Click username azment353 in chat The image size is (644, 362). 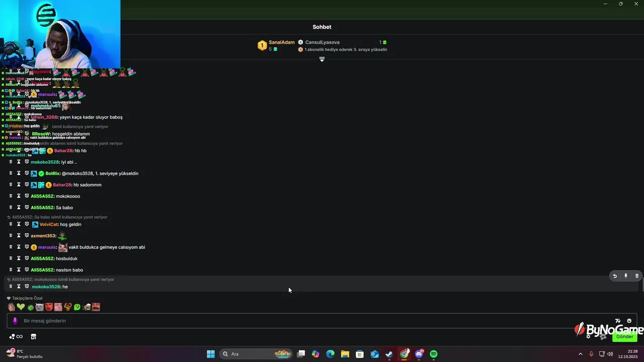point(43,236)
